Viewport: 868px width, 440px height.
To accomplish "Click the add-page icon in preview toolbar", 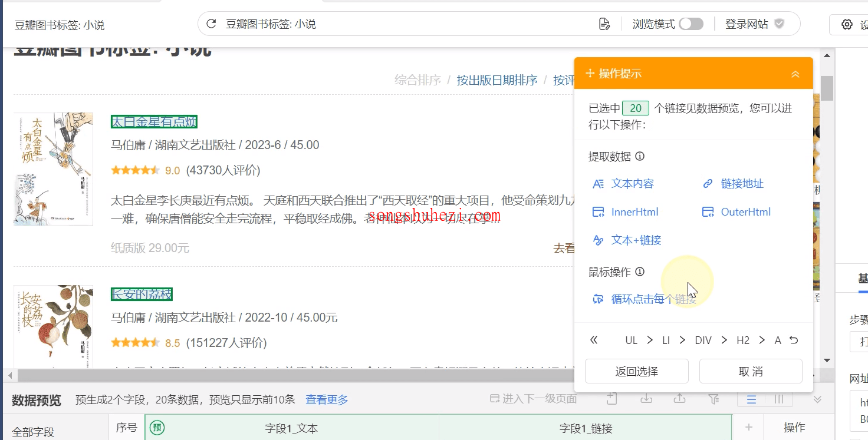I will click(x=612, y=399).
